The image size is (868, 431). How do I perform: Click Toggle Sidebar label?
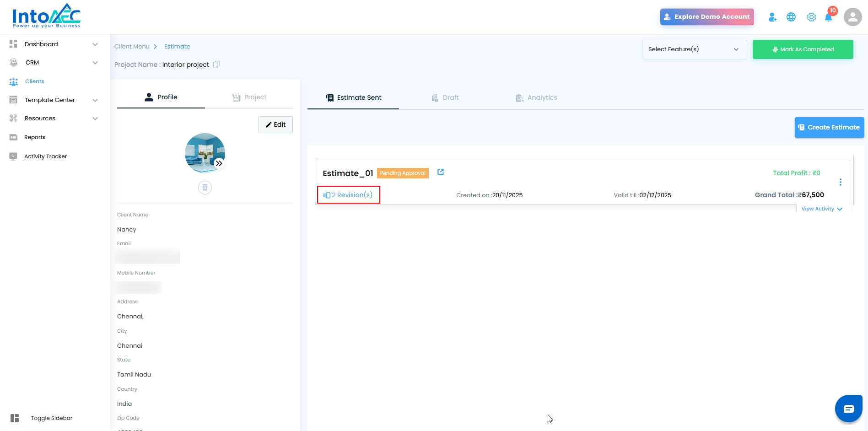point(52,418)
